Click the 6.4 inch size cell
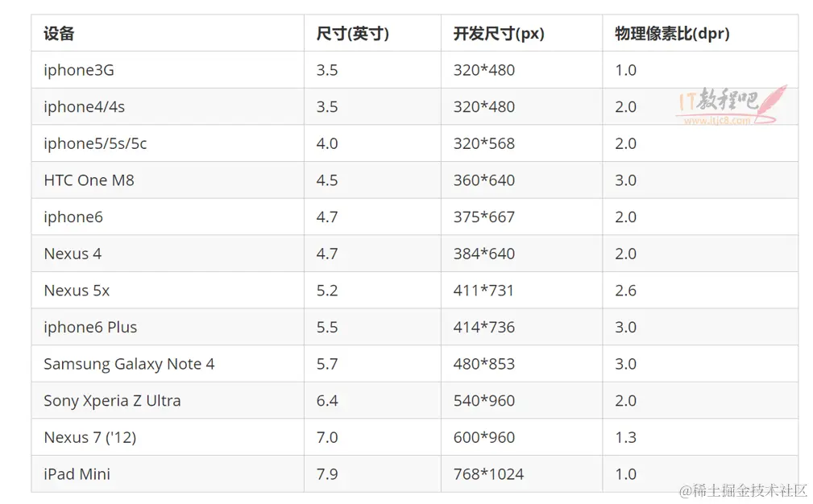This screenshot has width=813, height=504. coord(327,401)
